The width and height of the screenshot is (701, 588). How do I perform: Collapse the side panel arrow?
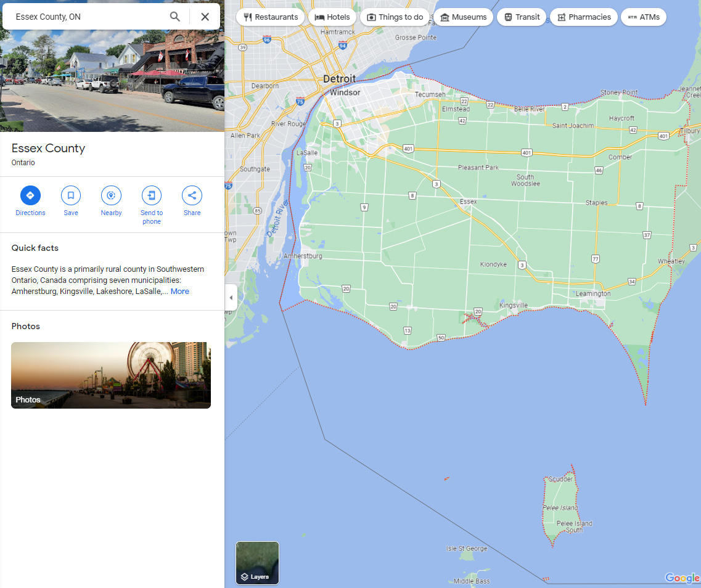(x=231, y=298)
